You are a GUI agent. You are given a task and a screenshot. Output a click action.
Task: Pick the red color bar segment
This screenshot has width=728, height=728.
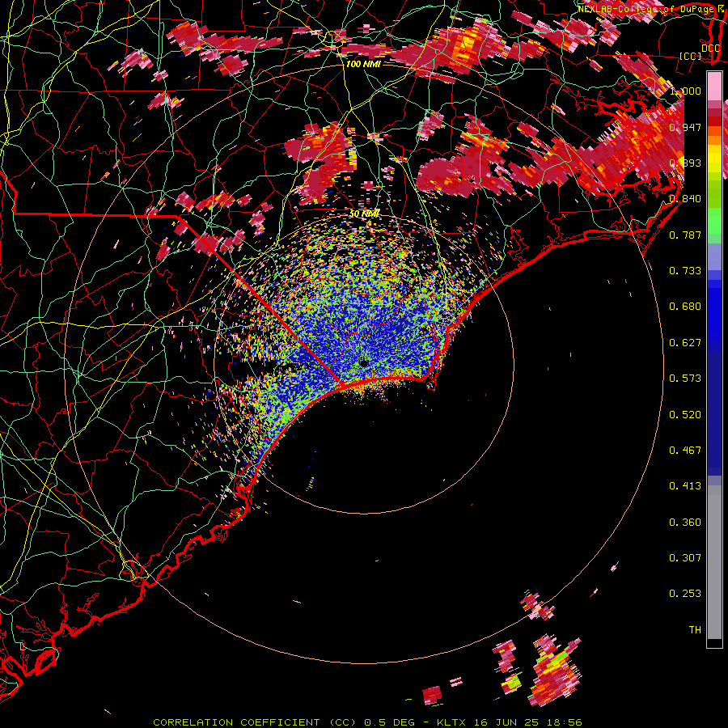pos(714,121)
